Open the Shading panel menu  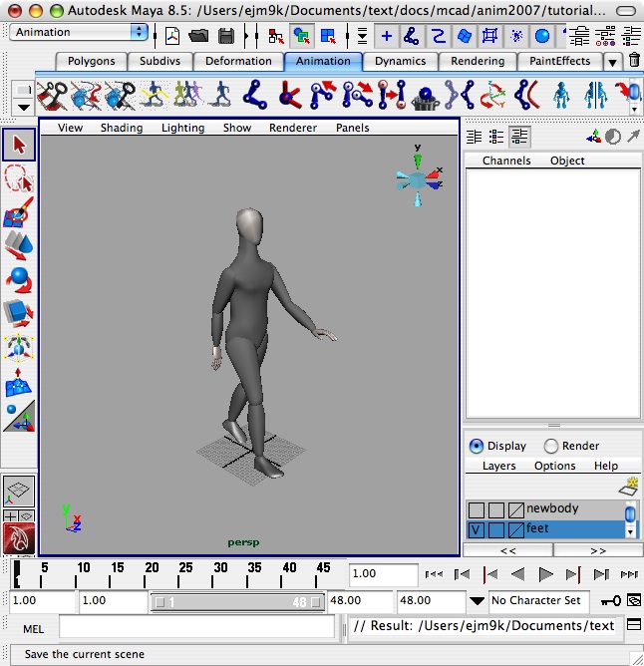pyautogui.click(x=122, y=128)
